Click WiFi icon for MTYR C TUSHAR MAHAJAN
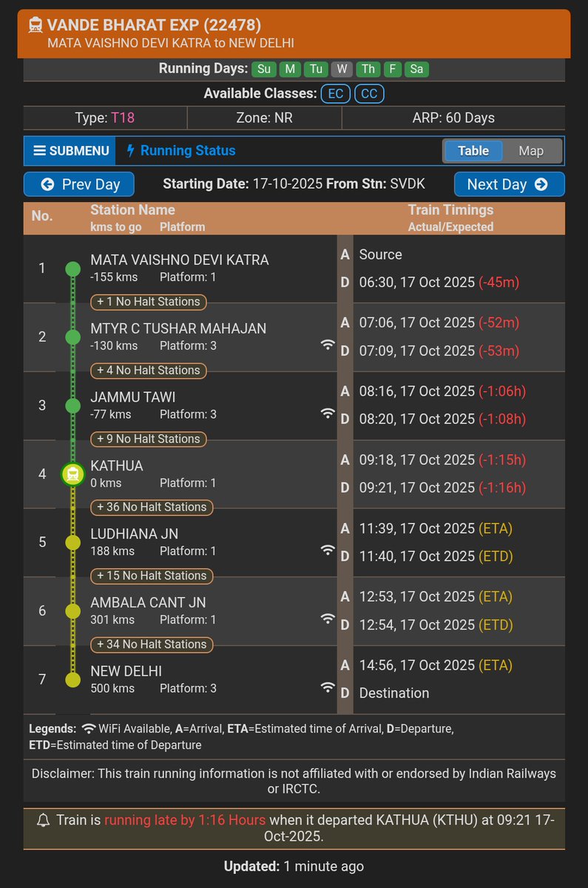Viewport: 588px width, 888px height. [x=328, y=345]
